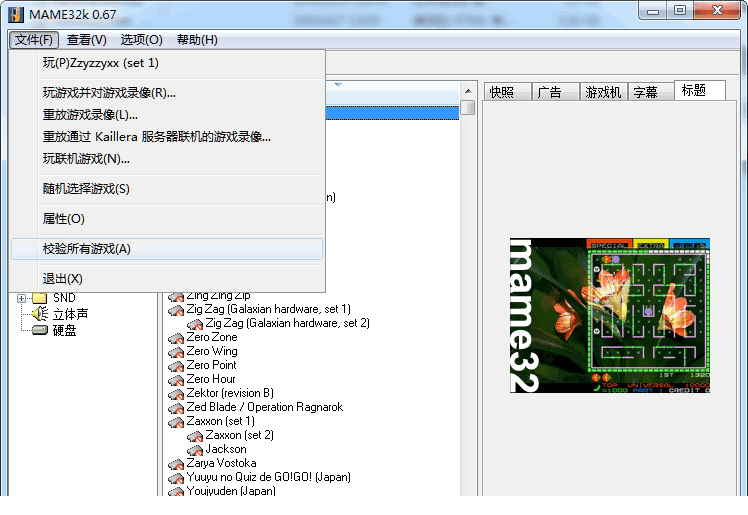
Task: Select the Zero Point game row
Action: click(x=211, y=365)
